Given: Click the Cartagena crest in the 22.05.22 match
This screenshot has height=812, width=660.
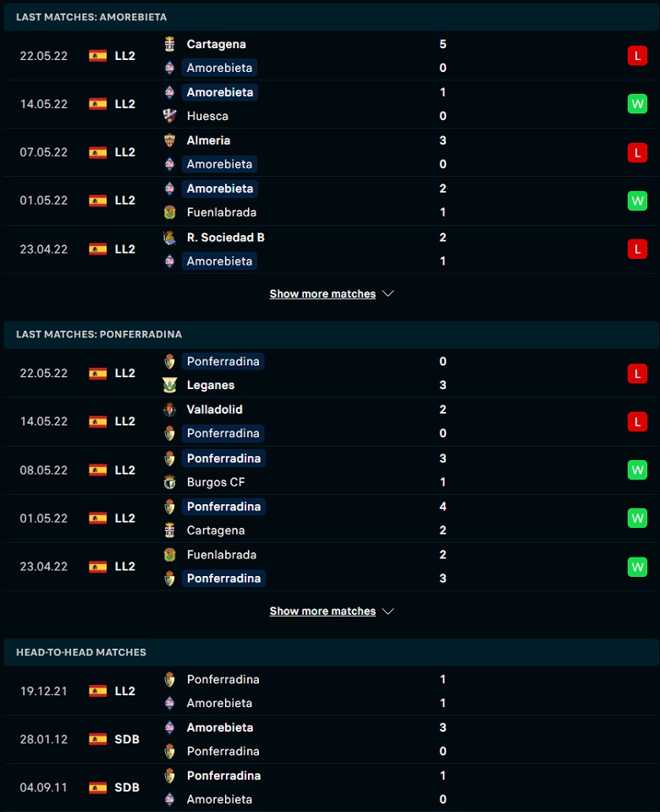Looking at the screenshot, I should pos(169,44).
